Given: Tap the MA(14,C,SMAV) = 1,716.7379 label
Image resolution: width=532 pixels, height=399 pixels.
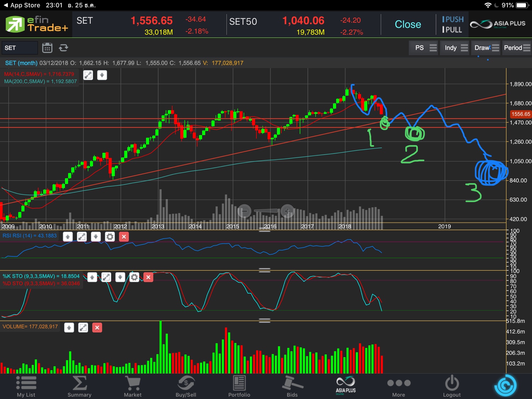Looking at the screenshot, I should pos(39,74).
